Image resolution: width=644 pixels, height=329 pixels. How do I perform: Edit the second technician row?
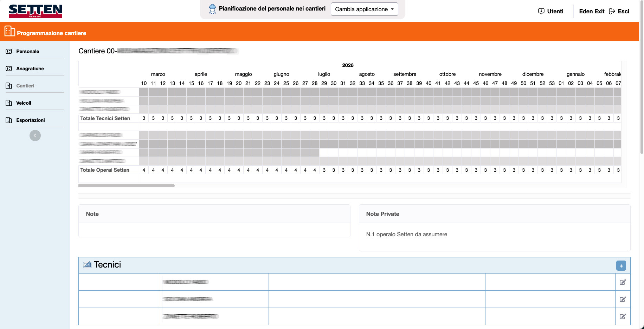[x=623, y=299]
